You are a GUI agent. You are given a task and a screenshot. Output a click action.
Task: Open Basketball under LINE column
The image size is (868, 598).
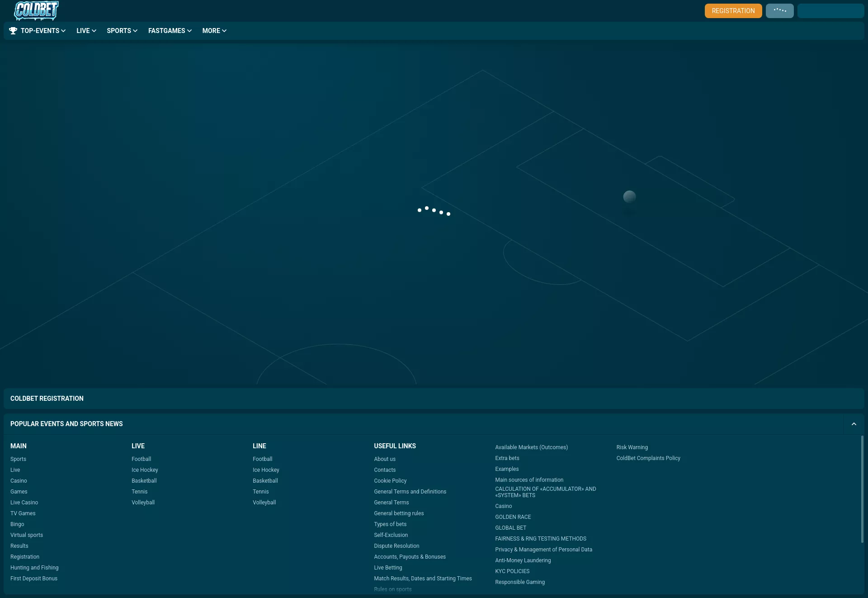tap(265, 481)
